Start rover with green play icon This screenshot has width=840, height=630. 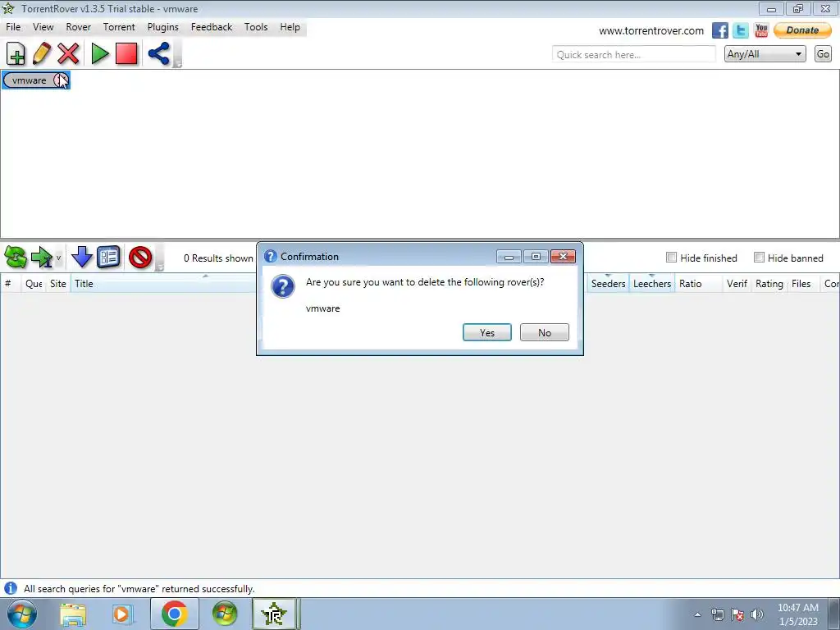click(99, 53)
